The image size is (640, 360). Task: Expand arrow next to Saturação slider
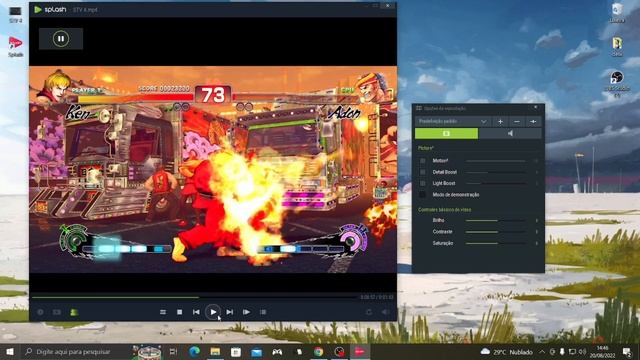click(537, 243)
